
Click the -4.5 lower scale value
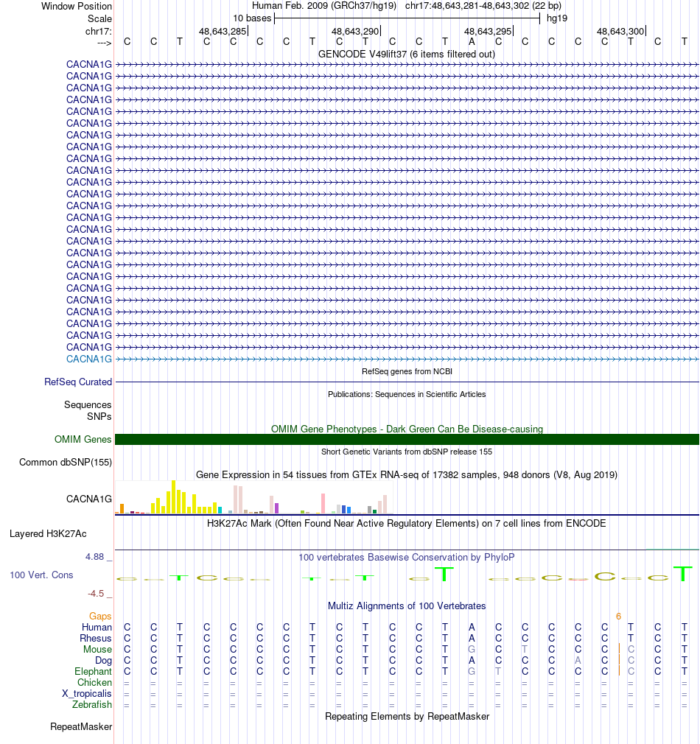coord(96,594)
